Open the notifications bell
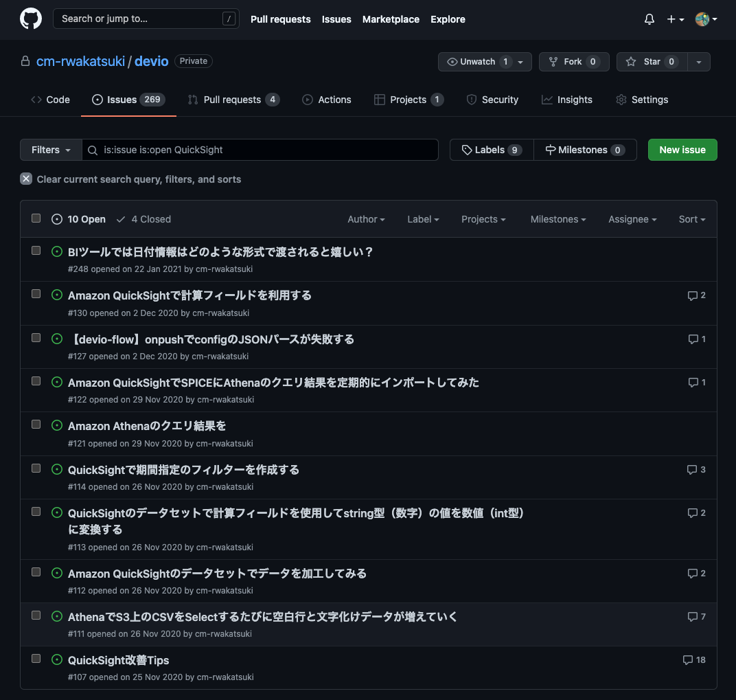Viewport: 736px width, 700px height. point(649,19)
